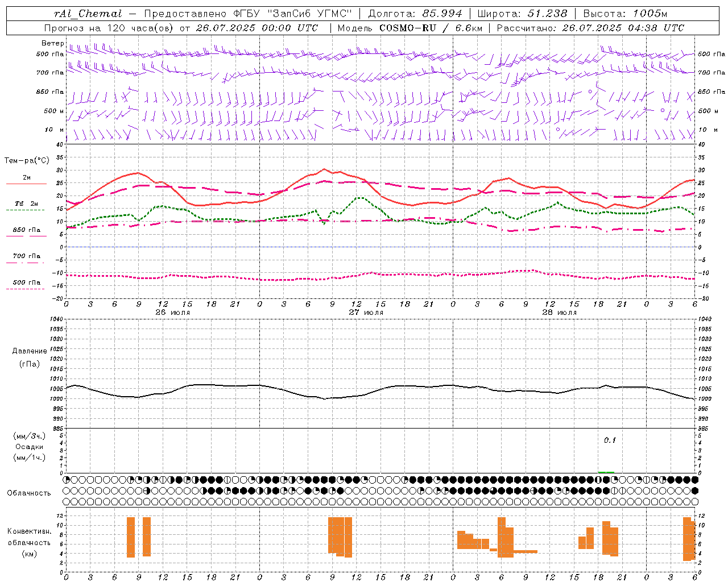Click the (мм/3ч.) precipitation unit label

coord(30,436)
